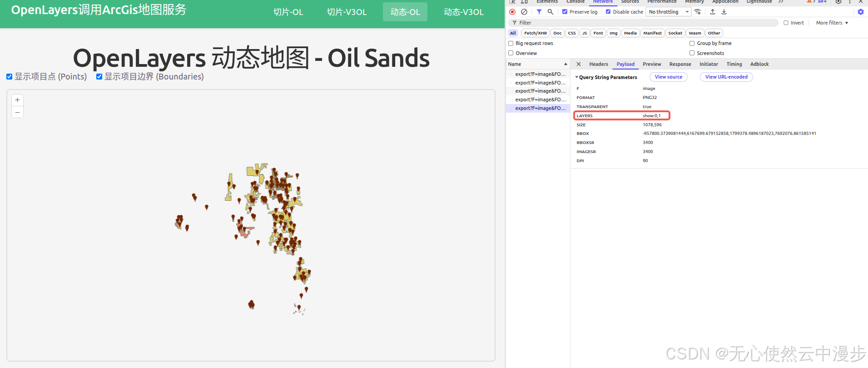The height and width of the screenshot is (368, 868).
Task: Export HAR file download icon
Action: click(724, 12)
